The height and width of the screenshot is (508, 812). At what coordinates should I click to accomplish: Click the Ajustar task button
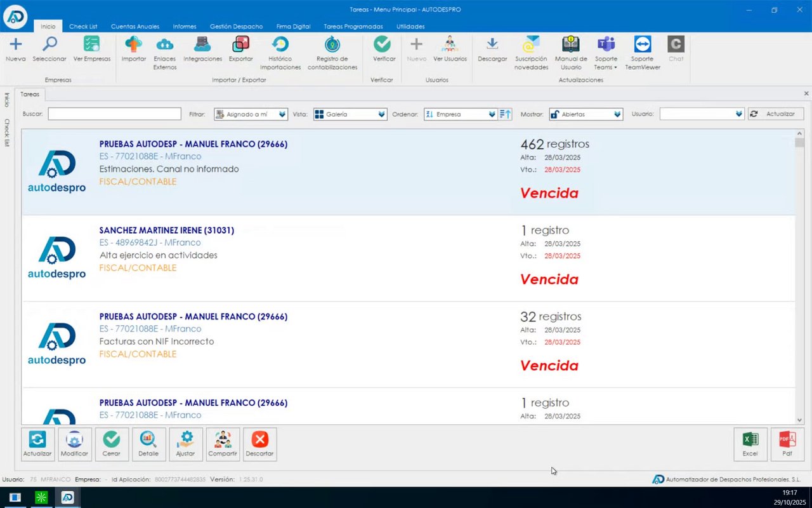(186, 444)
